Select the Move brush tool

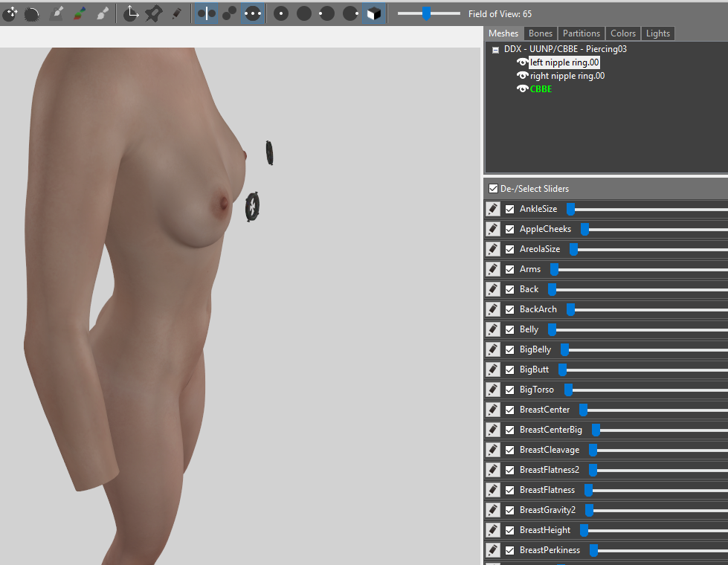[10, 14]
